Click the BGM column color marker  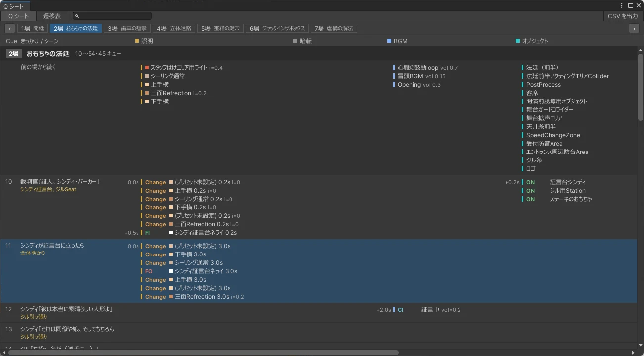(x=389, y=41)
